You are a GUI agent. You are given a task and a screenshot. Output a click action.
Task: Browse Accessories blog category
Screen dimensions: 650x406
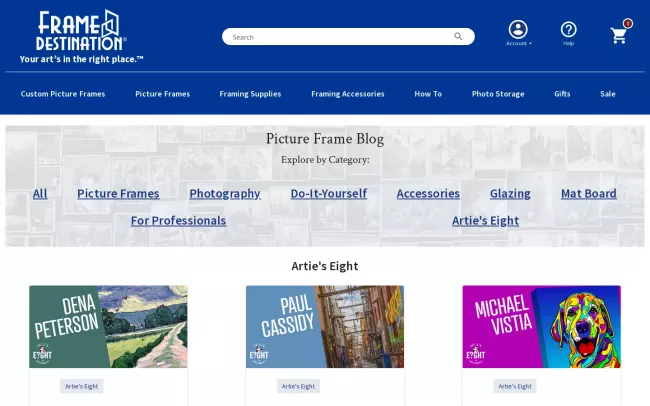coord(428,194)
